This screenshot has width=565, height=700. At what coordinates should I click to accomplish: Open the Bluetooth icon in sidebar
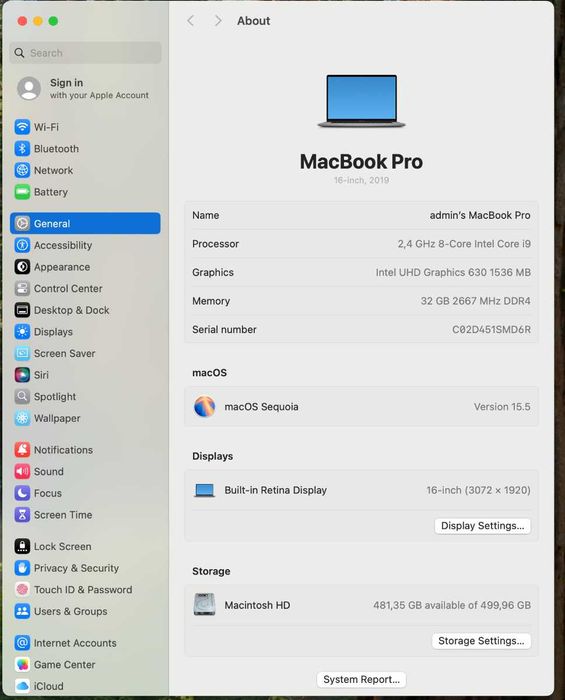point(22,149)
